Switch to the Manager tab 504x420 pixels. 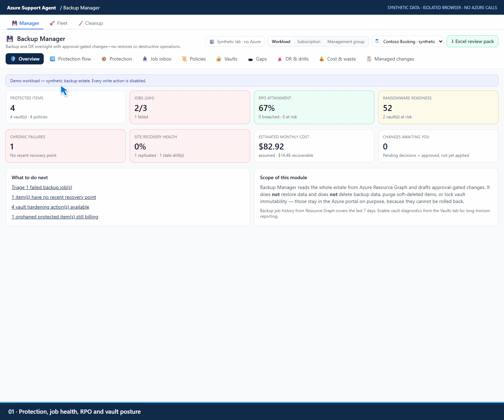point(25,23)
